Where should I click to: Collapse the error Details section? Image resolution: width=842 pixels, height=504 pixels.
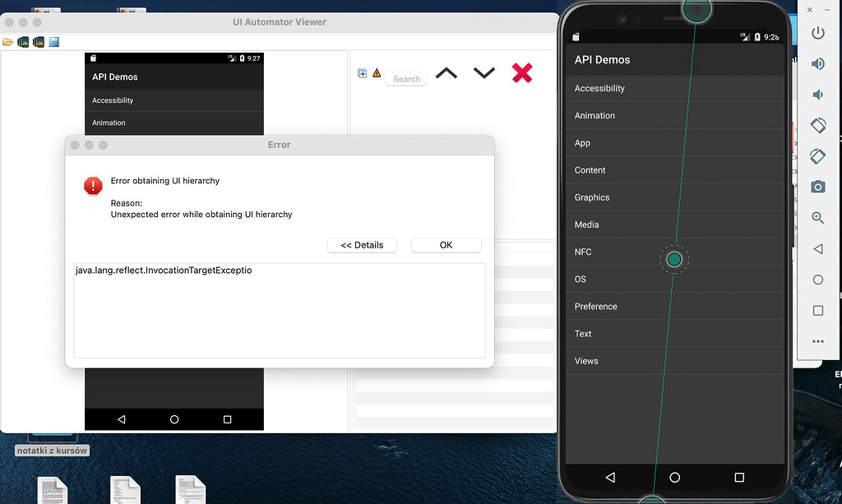click(x=362, y=245)
